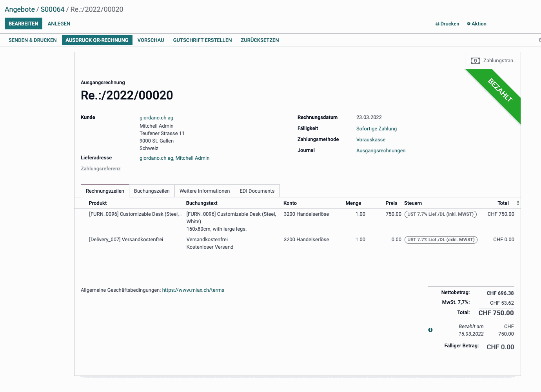Click GUTSCHRIFT ERSTELLEN
The image size is (541, 392).
(x=202, y=40)
